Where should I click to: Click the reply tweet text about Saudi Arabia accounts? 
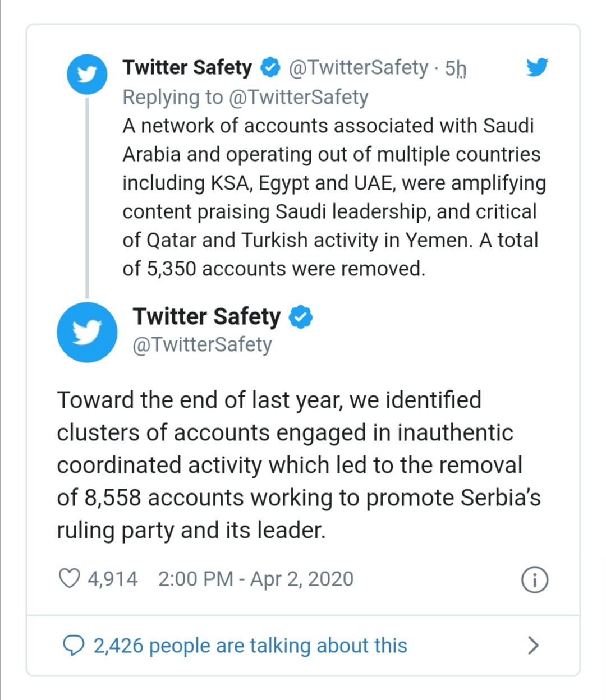point(331,197)
